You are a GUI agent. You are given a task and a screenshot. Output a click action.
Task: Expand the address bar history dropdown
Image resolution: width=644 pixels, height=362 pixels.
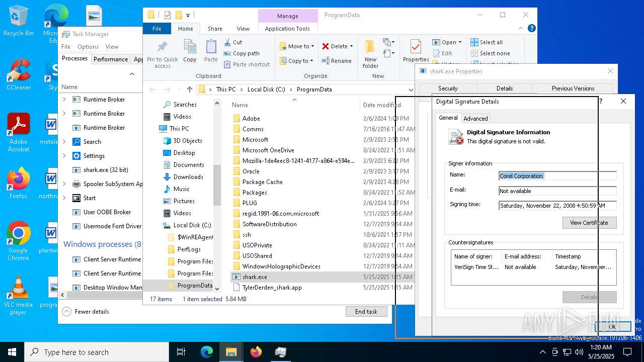pos(411,89)
